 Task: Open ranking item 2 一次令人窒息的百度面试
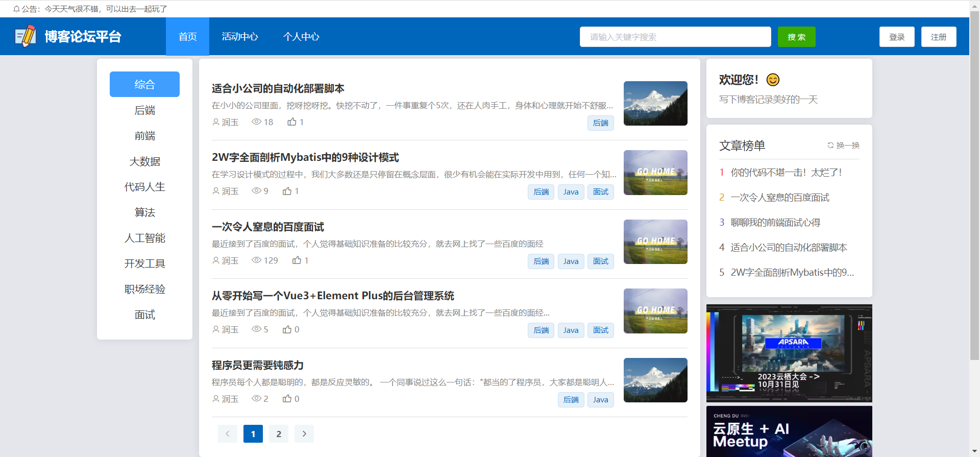pos(780,198)
